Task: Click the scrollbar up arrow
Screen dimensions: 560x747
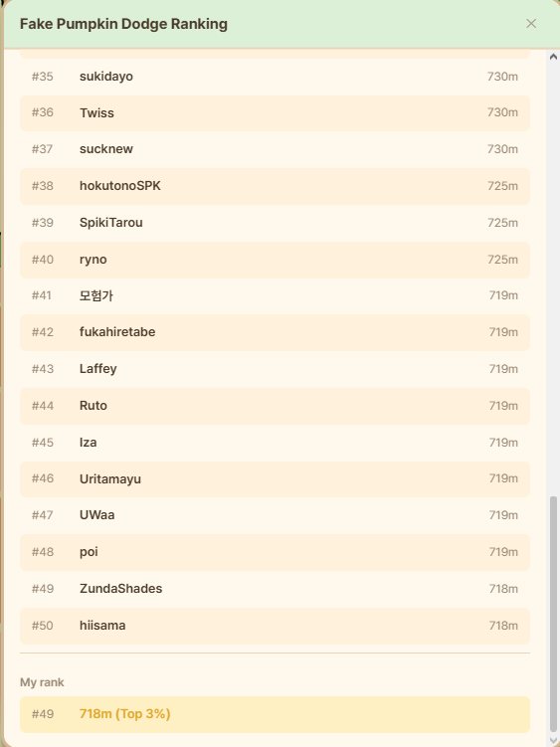Action: (553, 57)
